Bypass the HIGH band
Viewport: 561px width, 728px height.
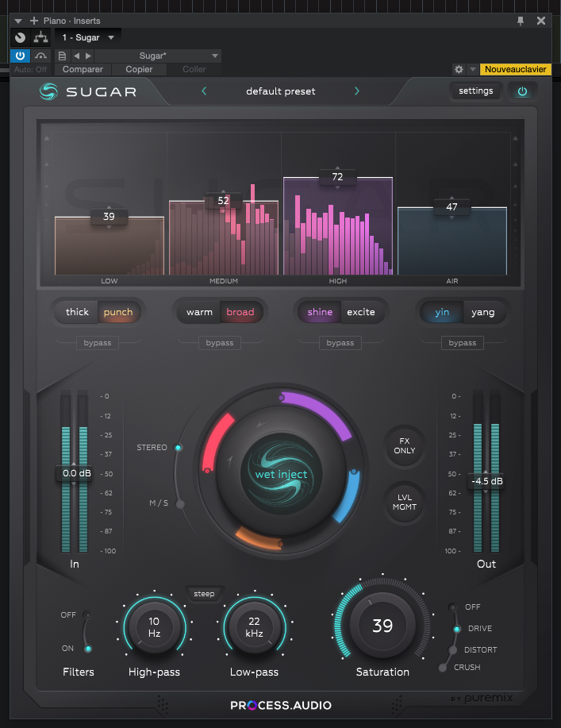[340, 343]
